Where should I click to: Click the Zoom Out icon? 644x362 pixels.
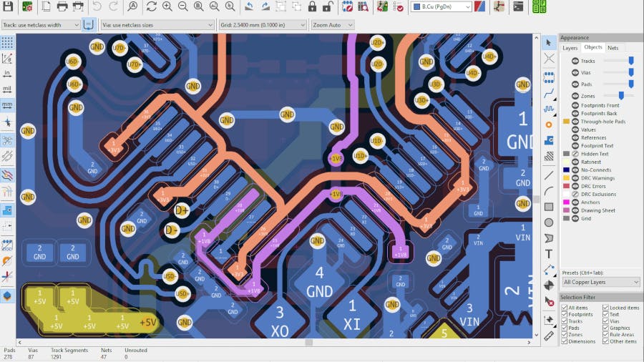pyautogui.click(x=182, y=6)
